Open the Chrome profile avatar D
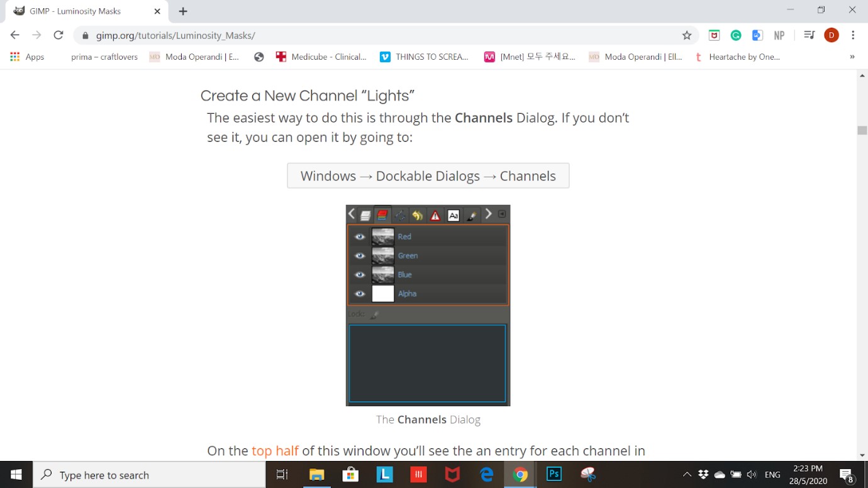 click(x=831, y=36)
